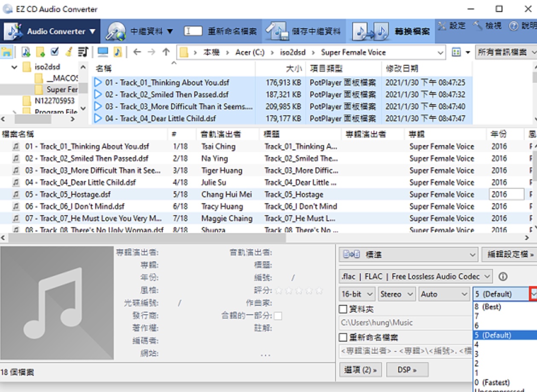The height and width of the screenshot is (392, 537).
Task: Click the 儲存中繼資料 save metadata button
Action: coord(304,31)
